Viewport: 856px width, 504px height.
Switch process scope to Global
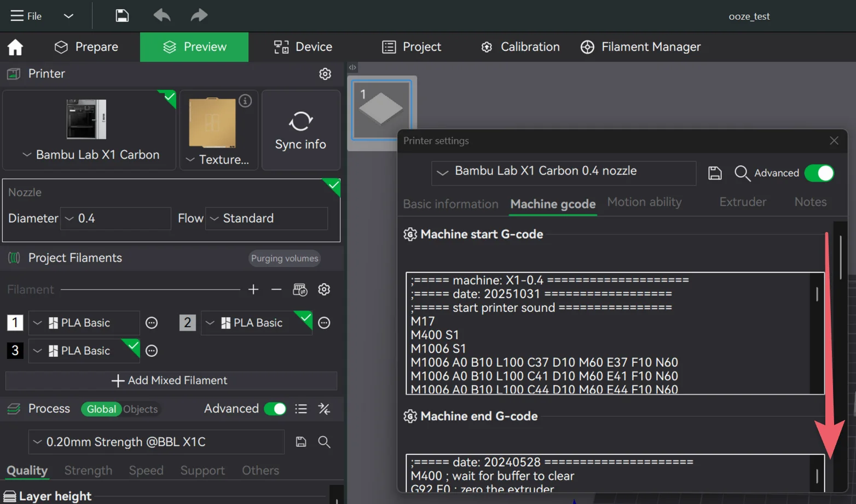tap(101, 409)
